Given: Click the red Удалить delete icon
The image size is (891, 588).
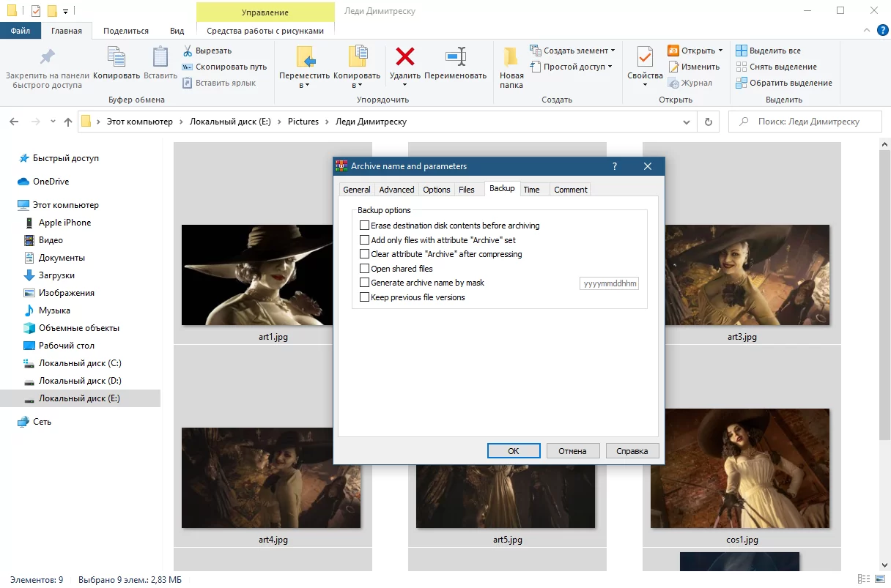Looking at the screenshot, I should 405,57.
